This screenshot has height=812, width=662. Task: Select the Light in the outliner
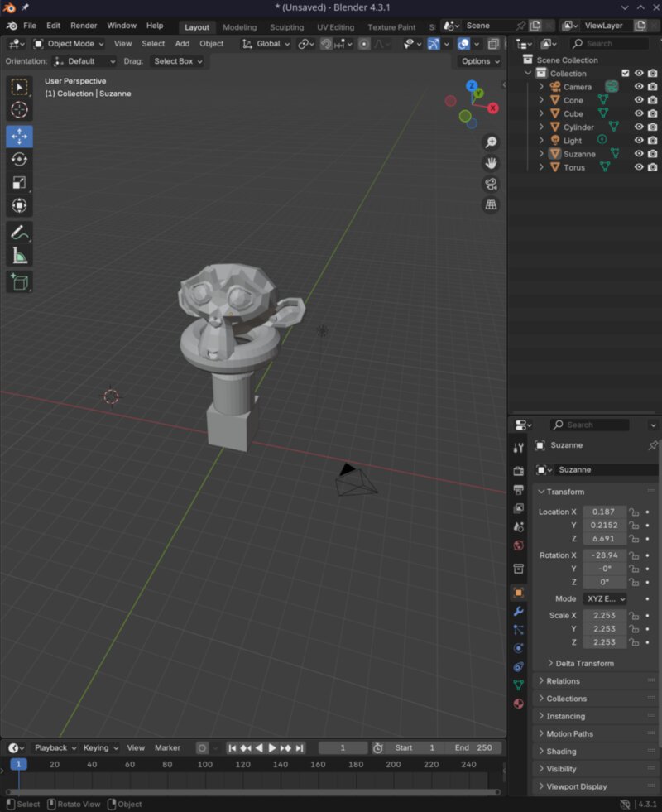coord(573,141)
